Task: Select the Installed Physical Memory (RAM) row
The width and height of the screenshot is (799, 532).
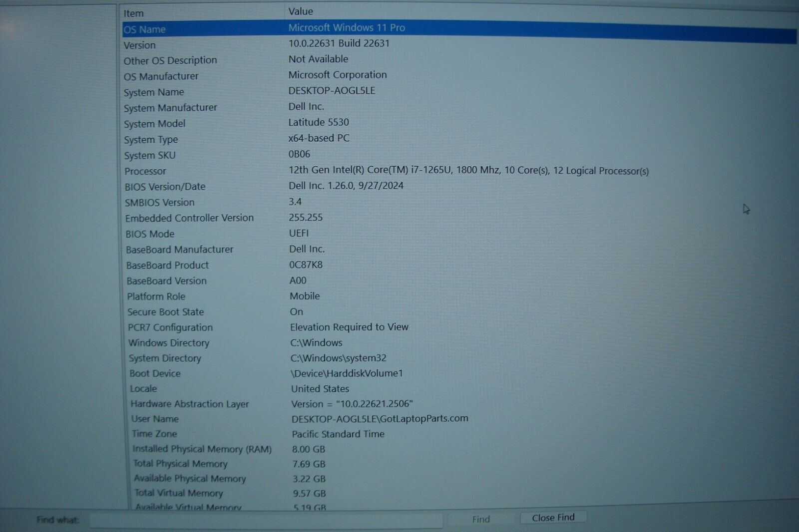Action: point(459,449)
